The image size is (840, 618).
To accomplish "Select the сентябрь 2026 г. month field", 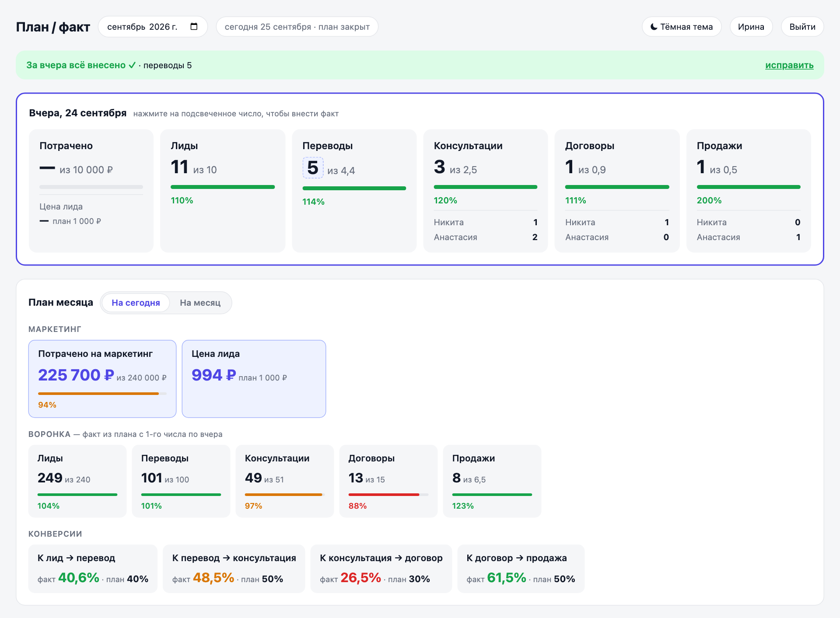I will [x=153, y=27].
